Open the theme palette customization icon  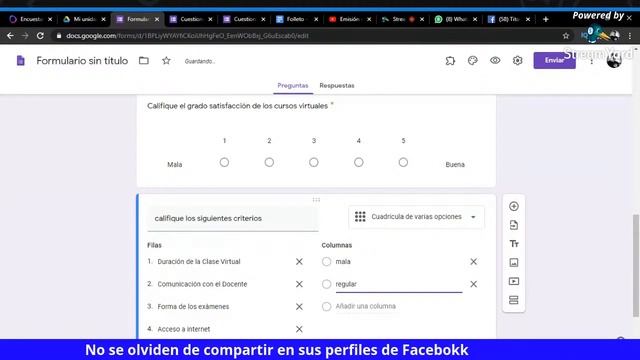(472, 61)
